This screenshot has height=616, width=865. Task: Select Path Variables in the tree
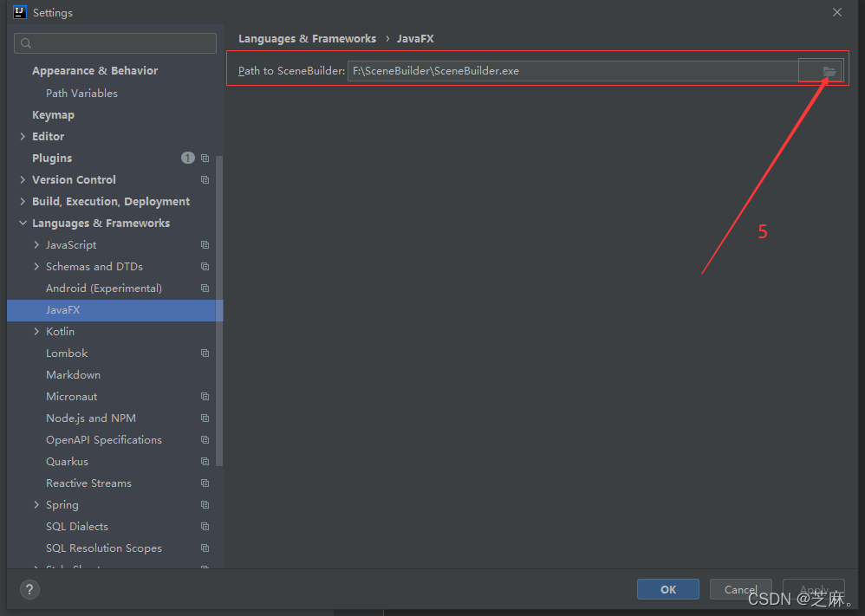pyautogui.click(x=81, y=94)
